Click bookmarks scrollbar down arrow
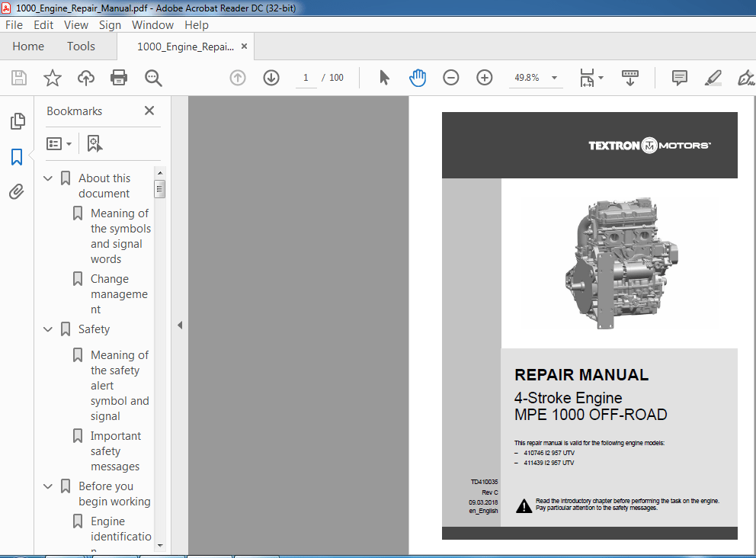 pos(159,546)
